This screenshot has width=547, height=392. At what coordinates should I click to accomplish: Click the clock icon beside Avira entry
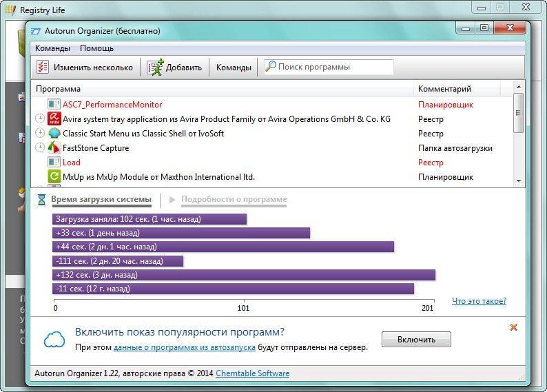pos(40,118)
